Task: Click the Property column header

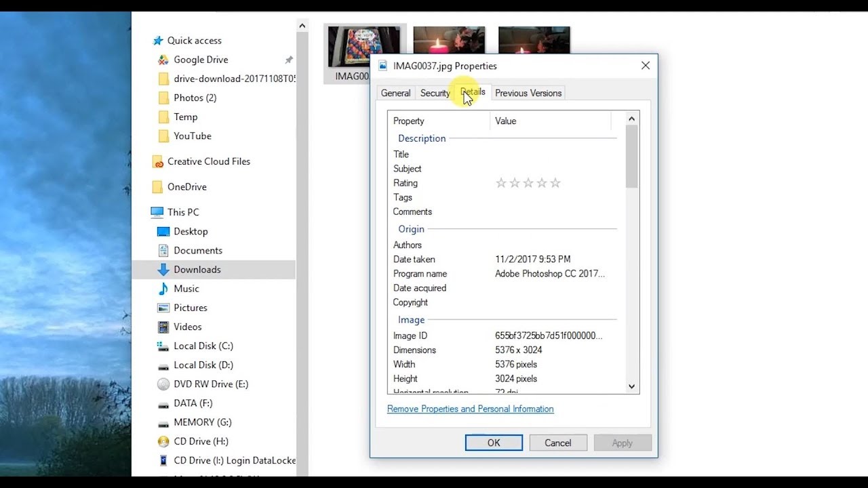Action: click(439, 121)
